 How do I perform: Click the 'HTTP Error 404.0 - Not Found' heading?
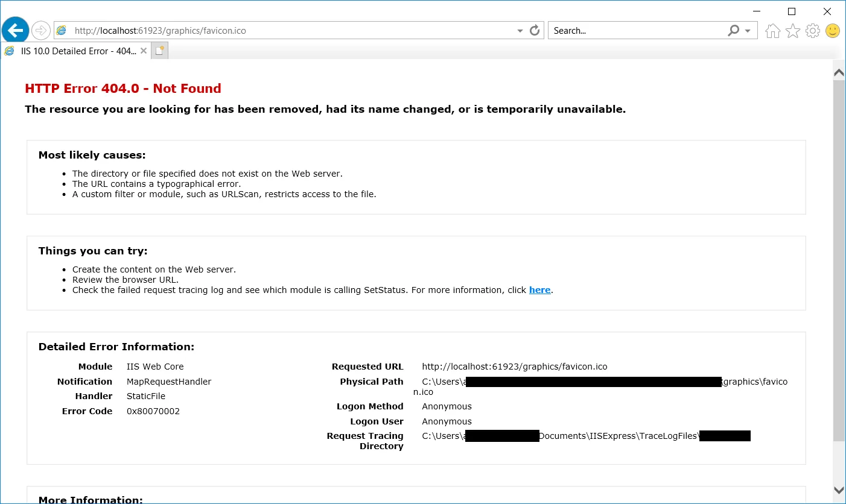pos(123,89)
